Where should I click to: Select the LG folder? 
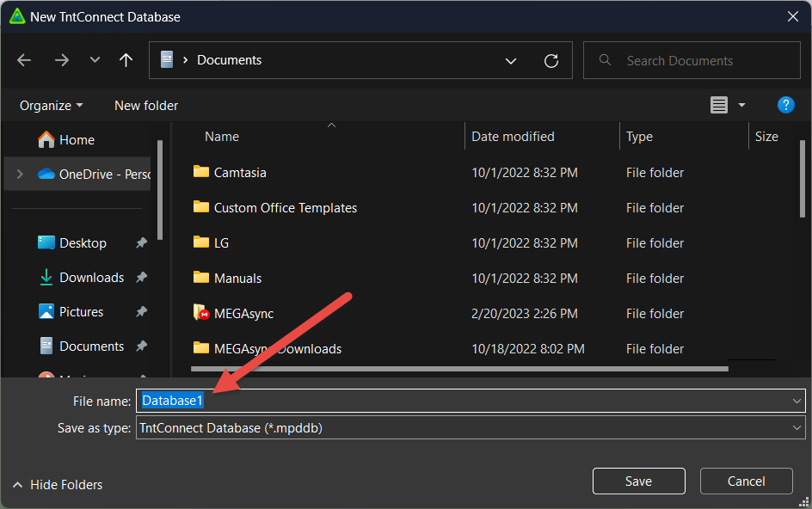click(221, 242)
